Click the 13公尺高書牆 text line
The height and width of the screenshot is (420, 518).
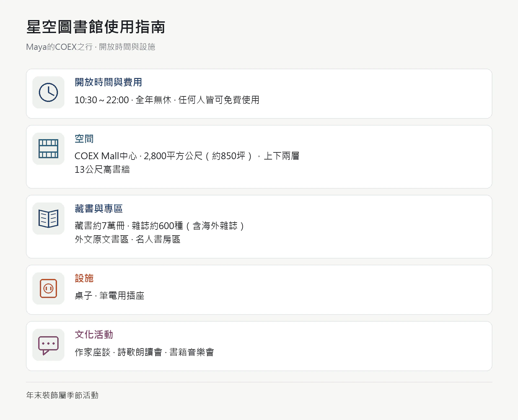pyautogui.click(x=102, y=170)
